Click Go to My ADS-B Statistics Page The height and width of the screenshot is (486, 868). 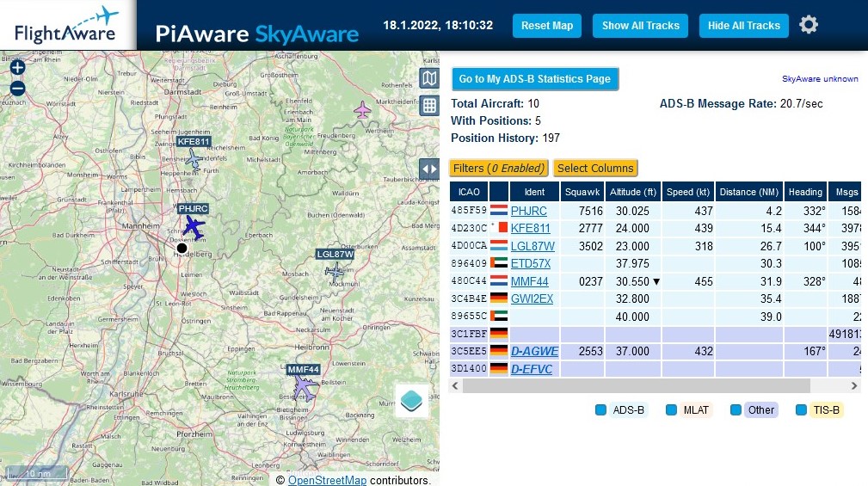point(534,79)
